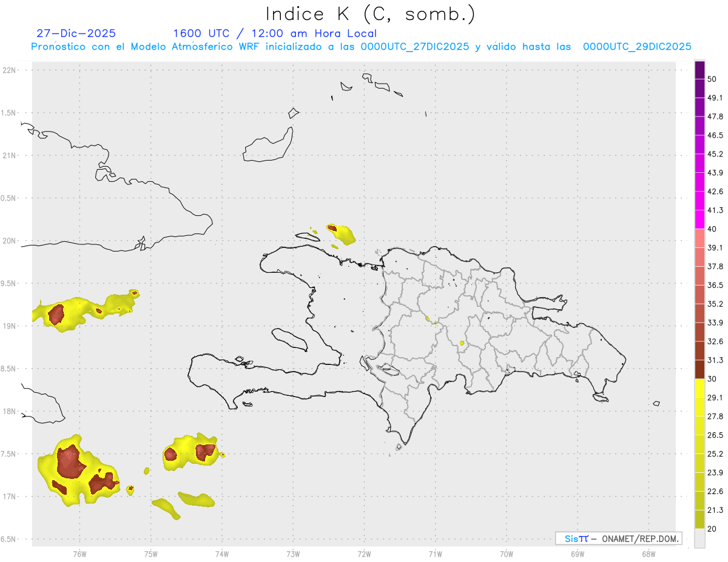Pick the magenta swatch between 40 and 41.3
The height and width of the screenshot is (562, 728).
point(699,219)
